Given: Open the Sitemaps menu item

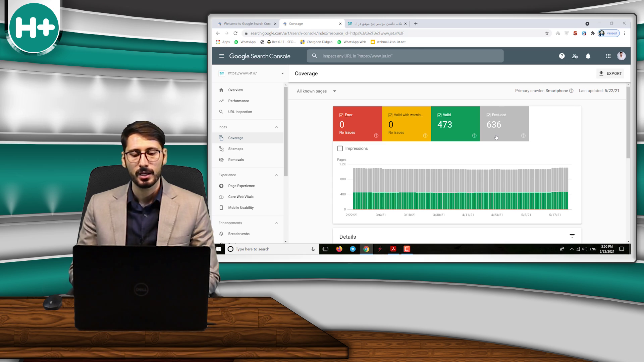Looking at the screenshot, I should point(235,149).
